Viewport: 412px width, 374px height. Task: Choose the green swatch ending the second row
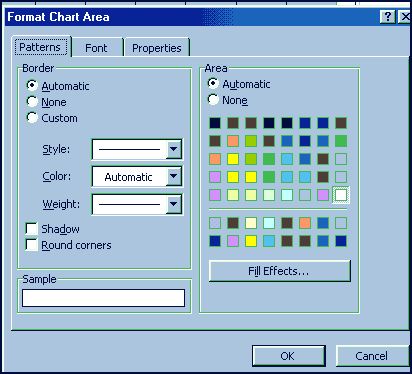point(341,141)
